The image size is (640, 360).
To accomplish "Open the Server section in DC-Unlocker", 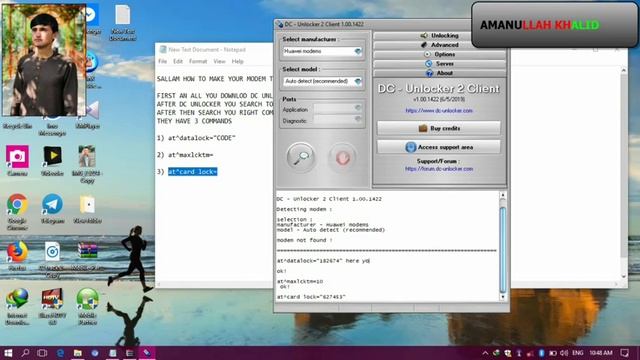I will click(440, 64).
